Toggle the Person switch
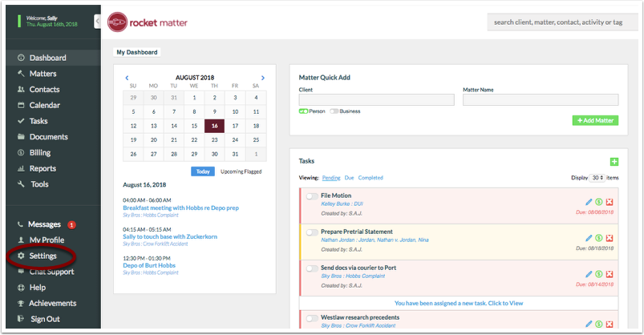Viewport: 644px width, 335px height. [303, 111]
